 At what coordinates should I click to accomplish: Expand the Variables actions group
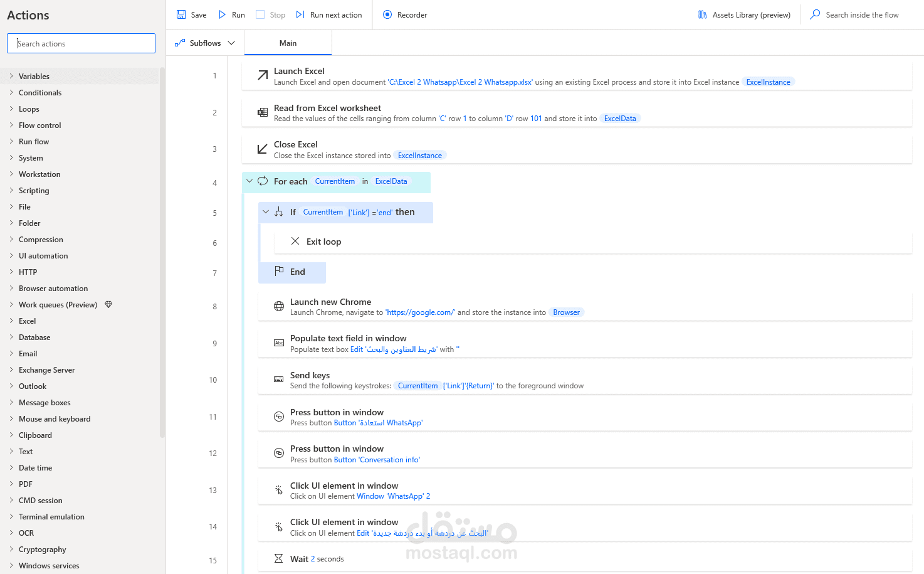pyautogui.click(x=11, y=76)
